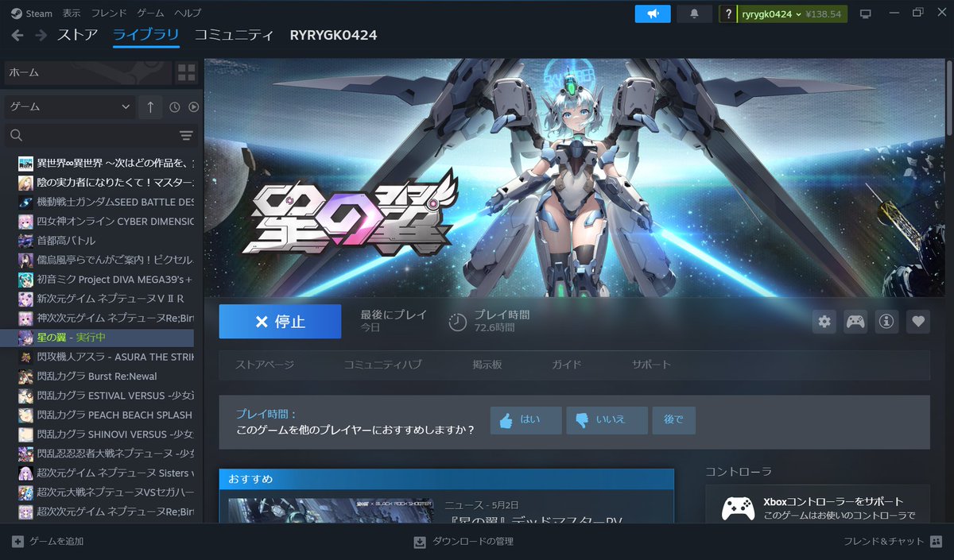Open friends chat plus icon
954x560 pixels.
coord(935,542)
